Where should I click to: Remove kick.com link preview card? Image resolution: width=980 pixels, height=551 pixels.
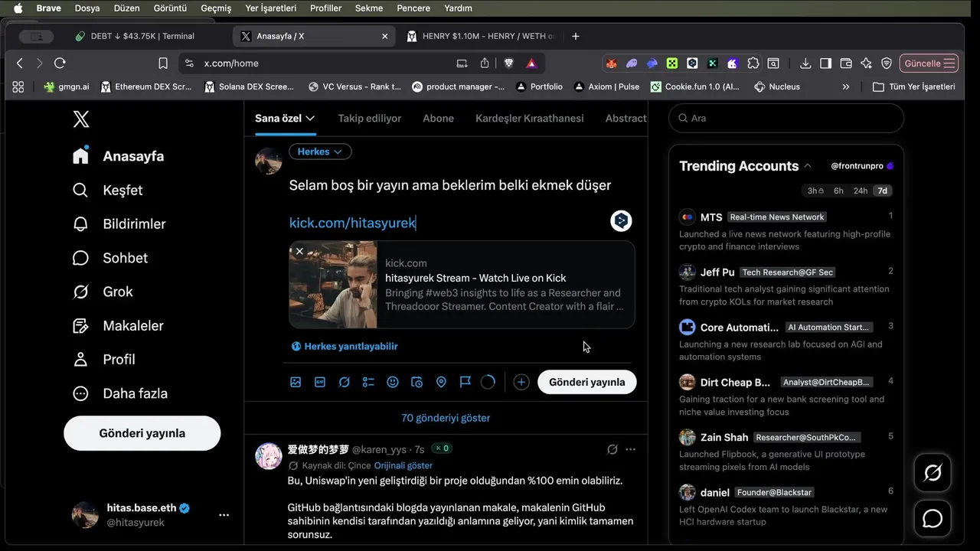click(x=299, y=251)
